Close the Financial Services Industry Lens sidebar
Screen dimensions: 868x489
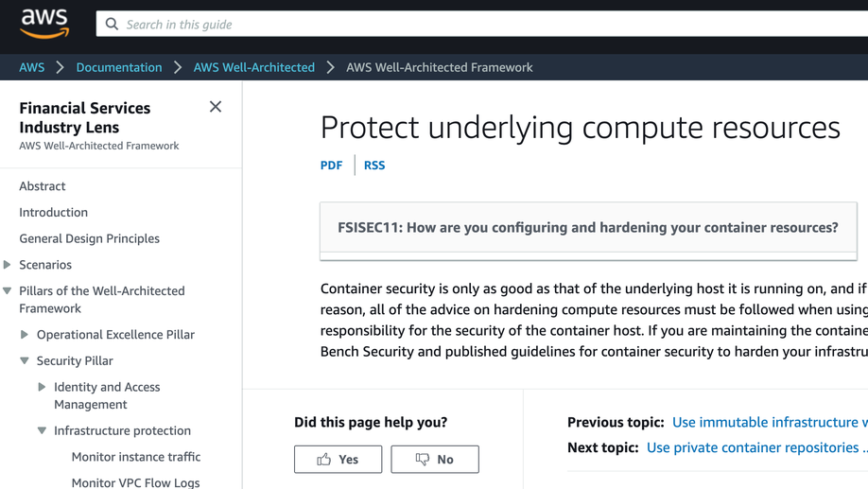coord(216,107)
